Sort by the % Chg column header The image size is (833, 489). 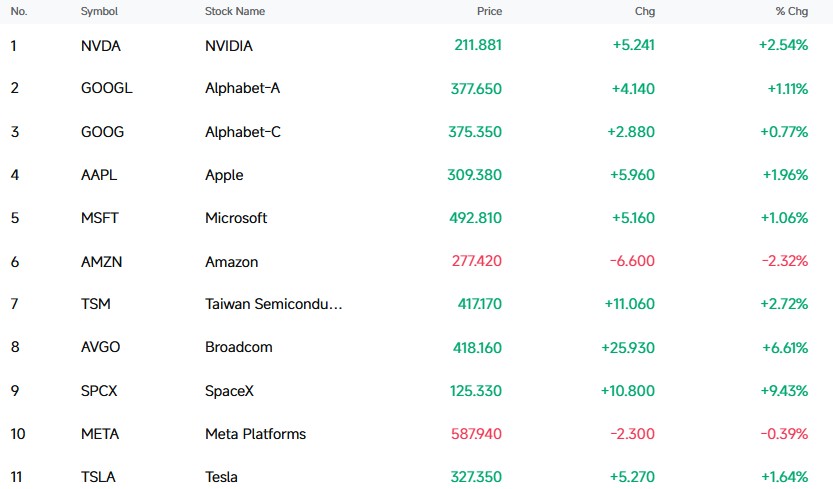[792, 11]
